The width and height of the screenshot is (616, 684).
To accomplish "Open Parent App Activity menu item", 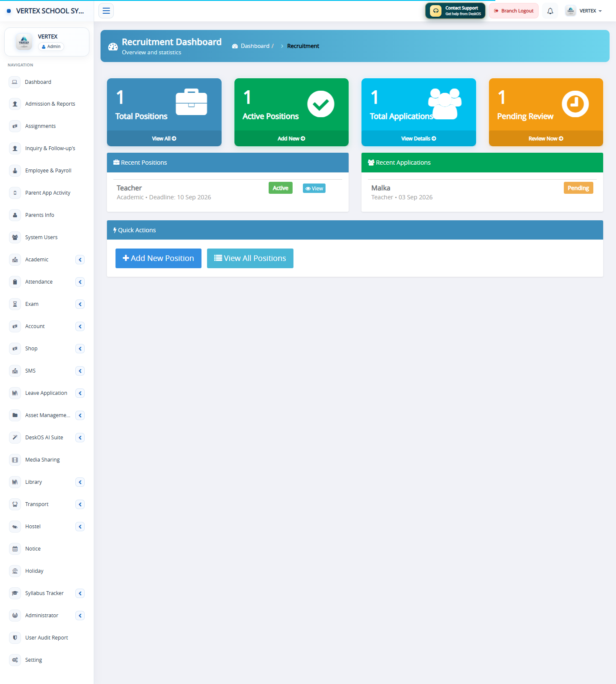I will [x=47, y=193].
